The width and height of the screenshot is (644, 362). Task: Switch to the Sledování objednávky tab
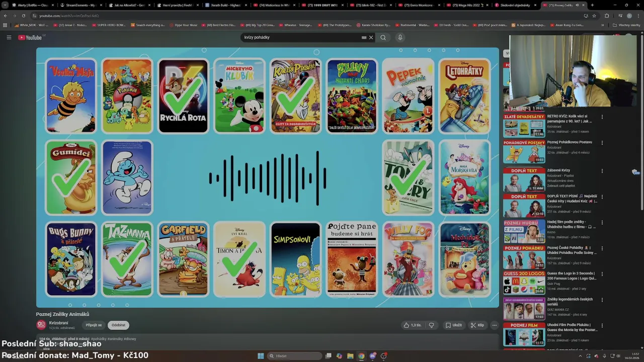(x=515, y=5)
